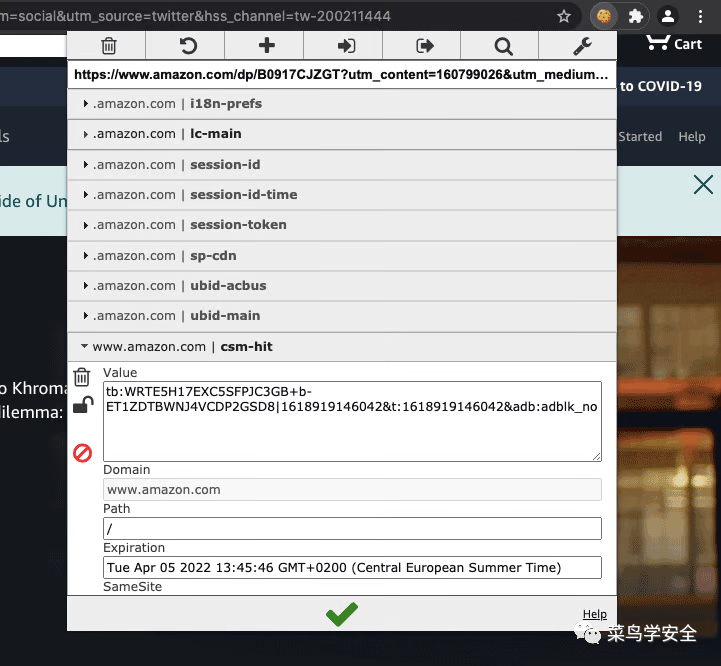Toggle read-only lock on csm-hit cookie
The image size is (721, 666).
83,404
